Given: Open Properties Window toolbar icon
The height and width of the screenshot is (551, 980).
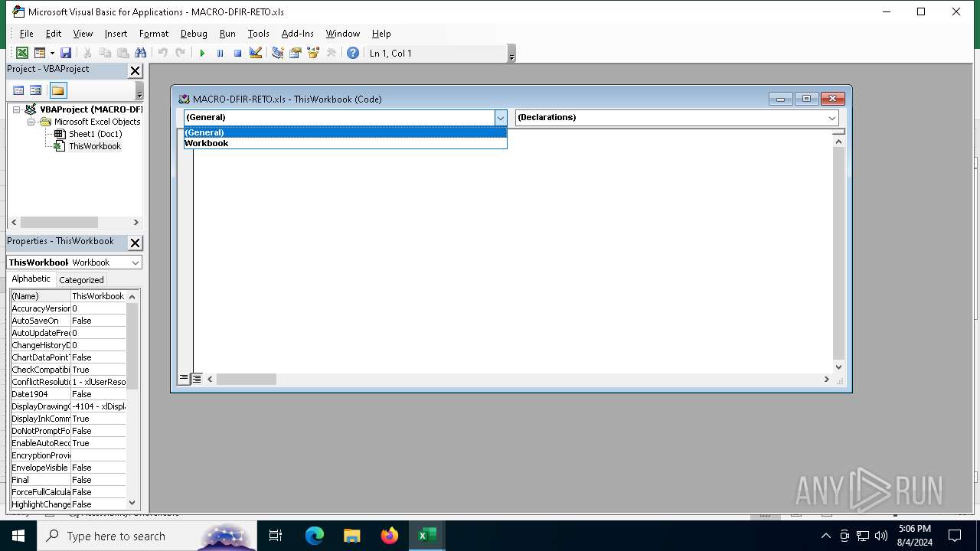Looking at the screenshot, I should (296, 53).
